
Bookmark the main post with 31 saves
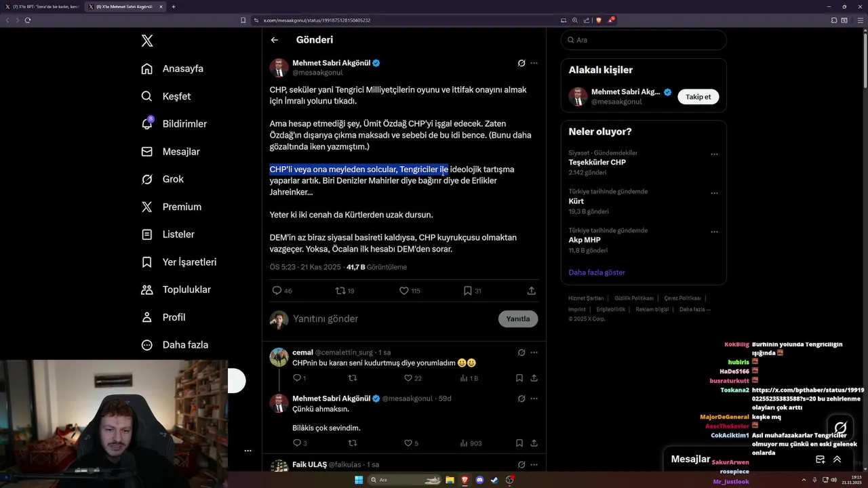[468, 291]
